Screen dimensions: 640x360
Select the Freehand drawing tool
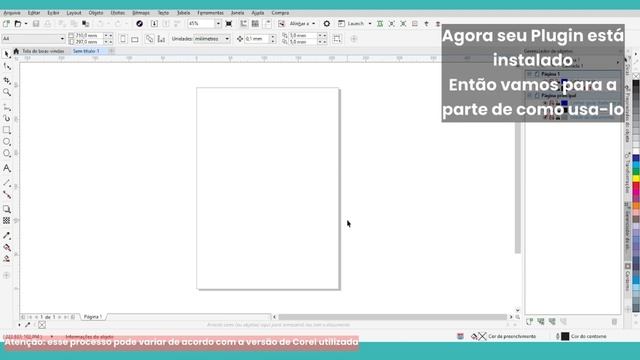click(7, 107)
